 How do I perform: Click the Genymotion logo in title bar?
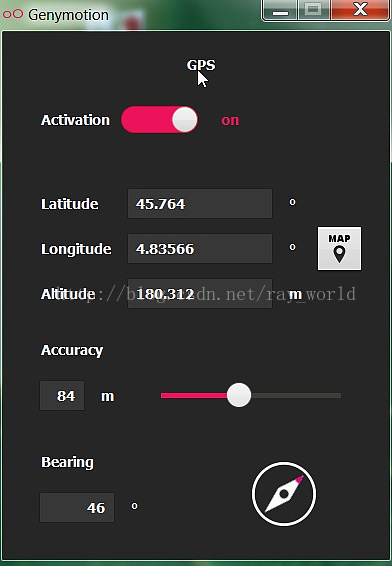(13, 14)
